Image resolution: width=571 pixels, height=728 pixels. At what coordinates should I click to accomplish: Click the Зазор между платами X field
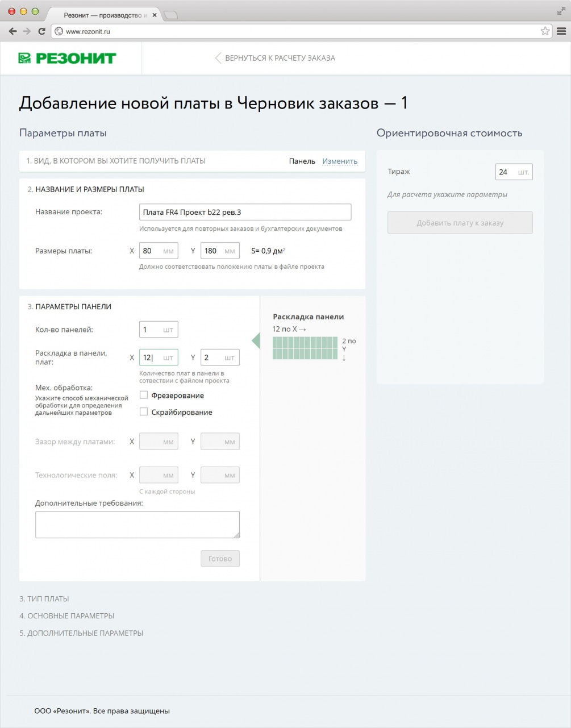(x=159, y=442)
